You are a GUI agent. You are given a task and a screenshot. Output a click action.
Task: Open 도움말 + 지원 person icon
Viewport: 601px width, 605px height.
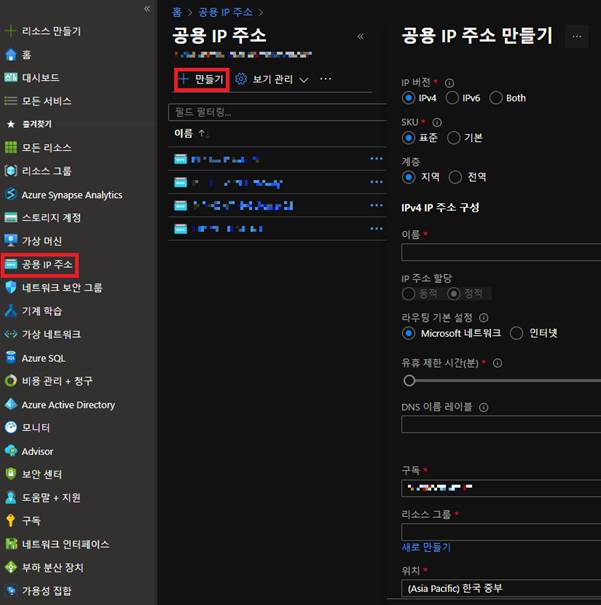click(x=11, y=497)
